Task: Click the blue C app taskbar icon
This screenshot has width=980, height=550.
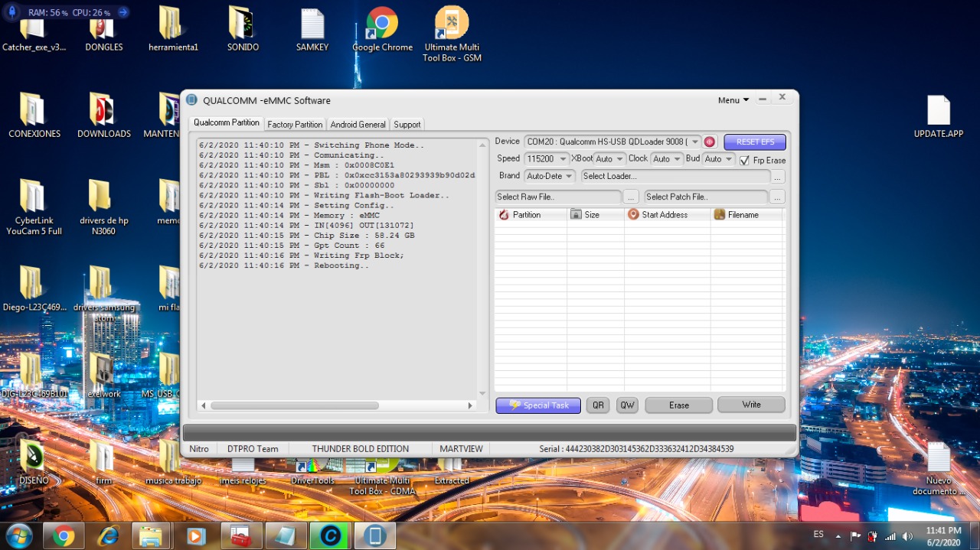Action: tap(330, 536)
